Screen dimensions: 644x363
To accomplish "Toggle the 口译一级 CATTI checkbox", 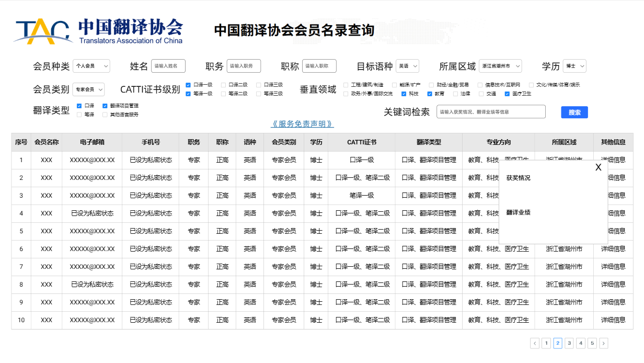I will [188, 85].
